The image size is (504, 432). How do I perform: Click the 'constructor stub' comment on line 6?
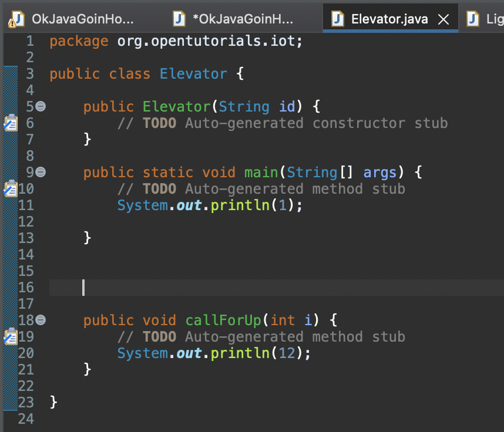click(380, 123)
